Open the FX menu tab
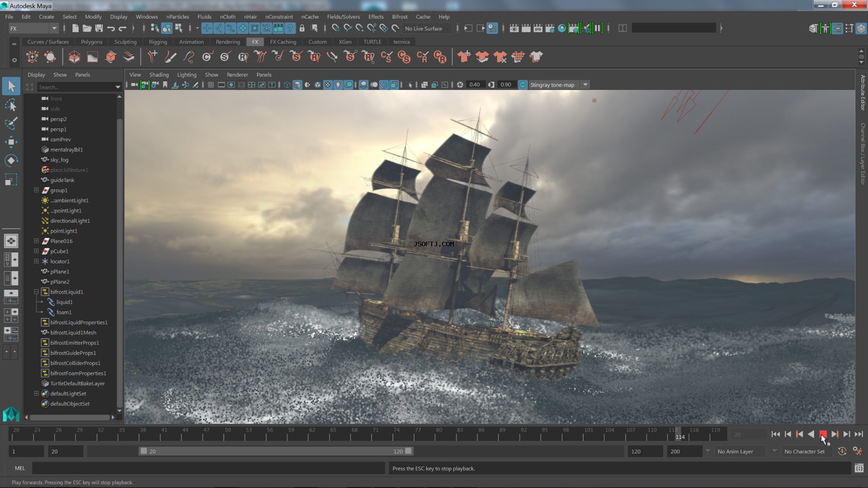The height and width of the screenshot is (488, 868). coord(255,42)
